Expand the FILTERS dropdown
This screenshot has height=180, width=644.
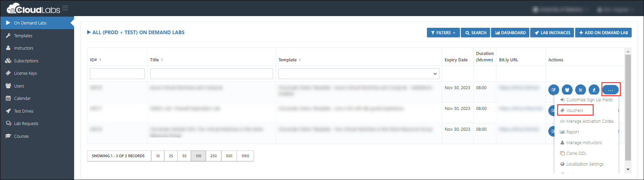[x=443, y=33]
